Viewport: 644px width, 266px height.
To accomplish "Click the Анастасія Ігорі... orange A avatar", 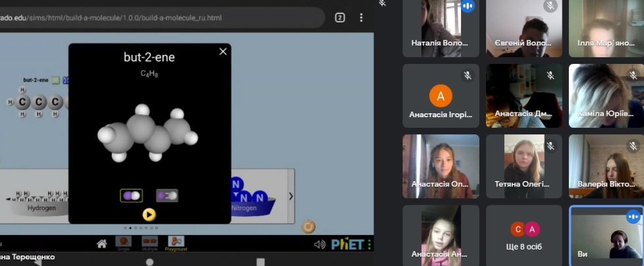I will 441,96.
